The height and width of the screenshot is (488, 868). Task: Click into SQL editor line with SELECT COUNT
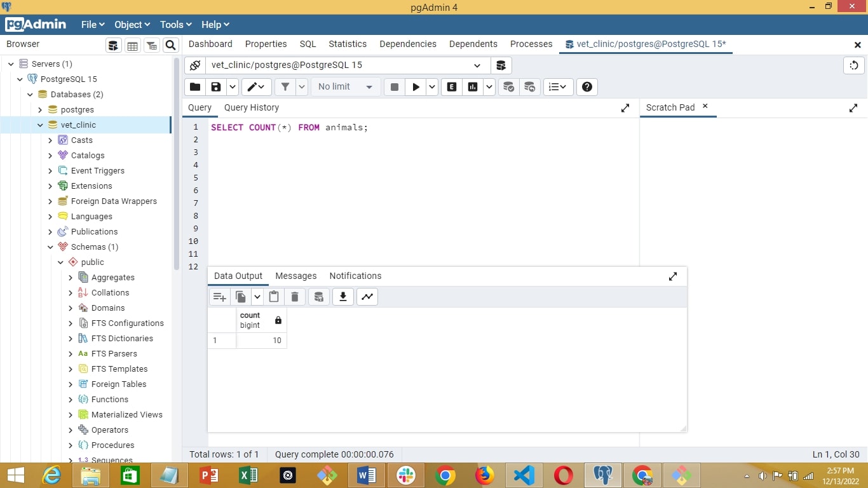pos(290,128)
